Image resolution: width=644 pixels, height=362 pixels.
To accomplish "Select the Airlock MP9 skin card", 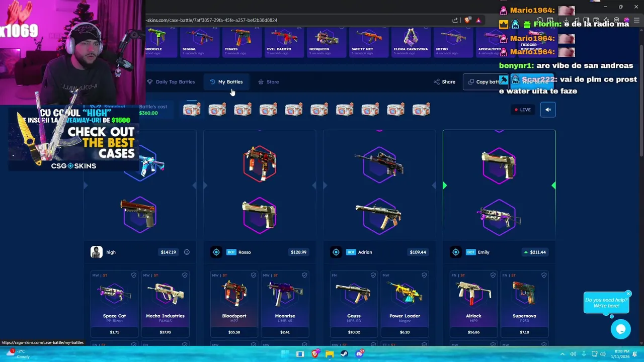I will click(473, 304).
